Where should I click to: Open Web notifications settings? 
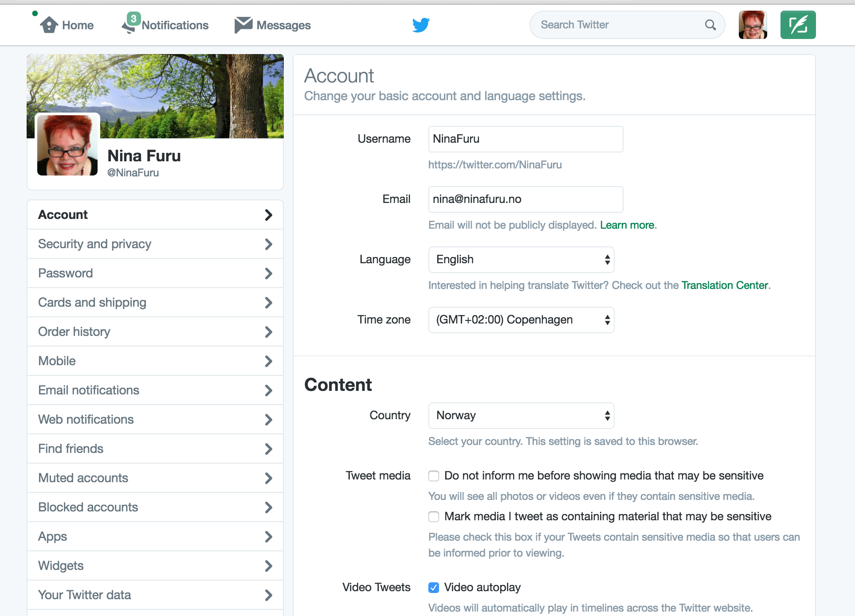155,419
